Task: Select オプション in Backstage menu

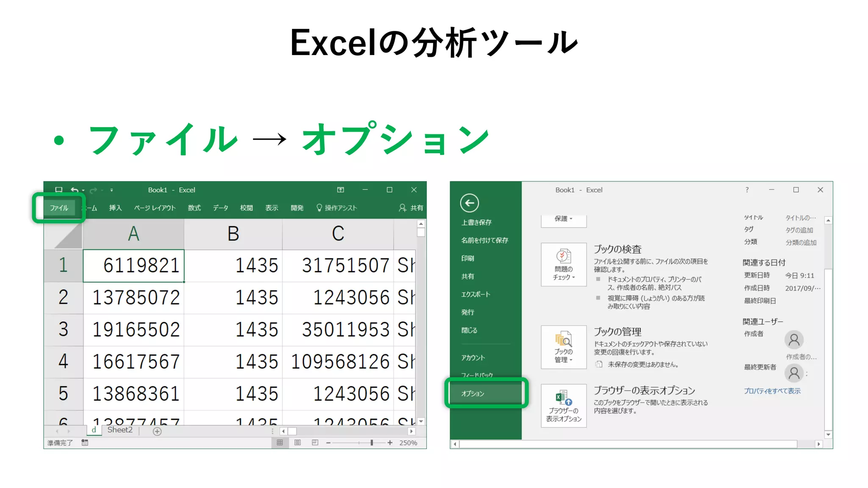Action: pos(486,394)
